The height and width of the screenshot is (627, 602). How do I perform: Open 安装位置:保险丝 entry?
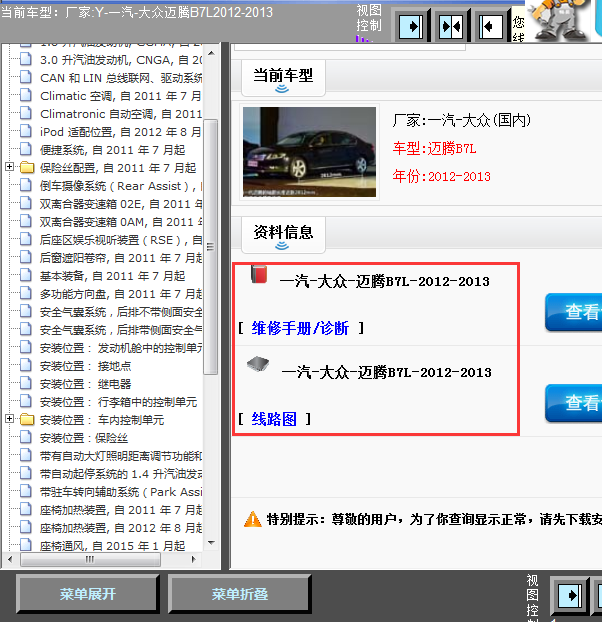(84, 438)
